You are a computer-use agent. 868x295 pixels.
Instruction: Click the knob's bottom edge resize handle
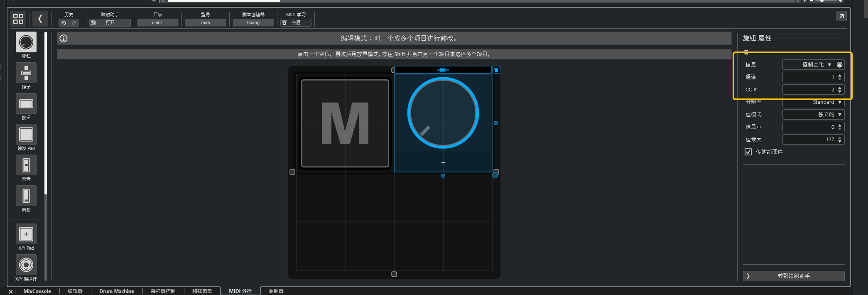click(x=443, y=176)
